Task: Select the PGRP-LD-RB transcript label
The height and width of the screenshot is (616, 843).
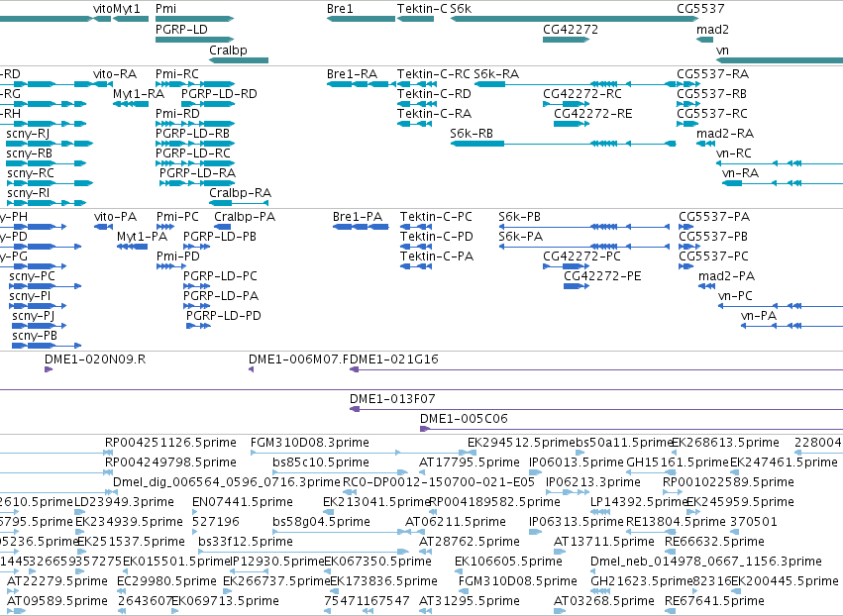Action: click(x=192, y=134)
